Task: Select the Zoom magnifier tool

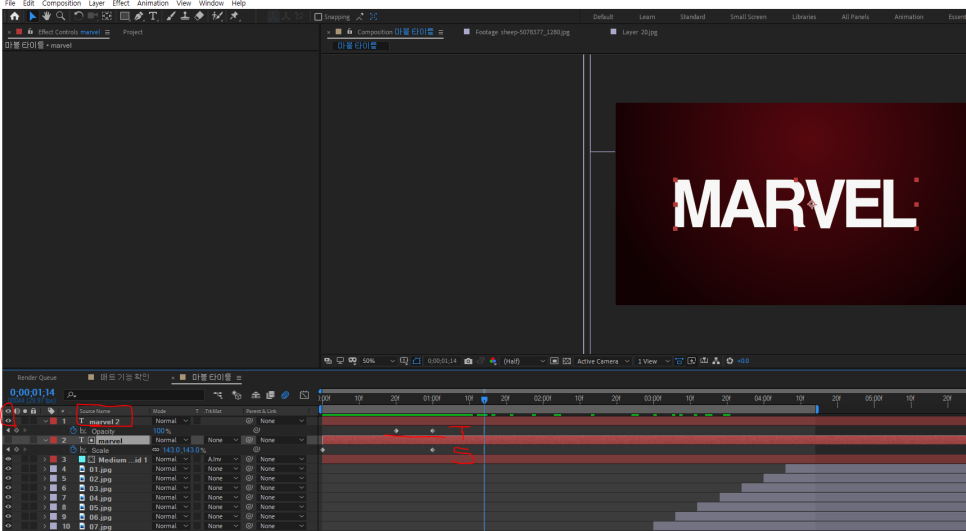Action: click(60, 16)
